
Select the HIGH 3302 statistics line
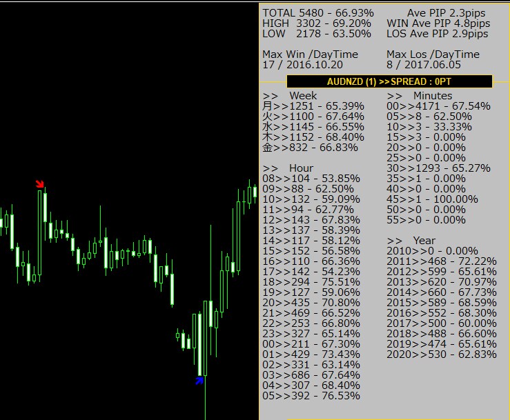[317, 23]
